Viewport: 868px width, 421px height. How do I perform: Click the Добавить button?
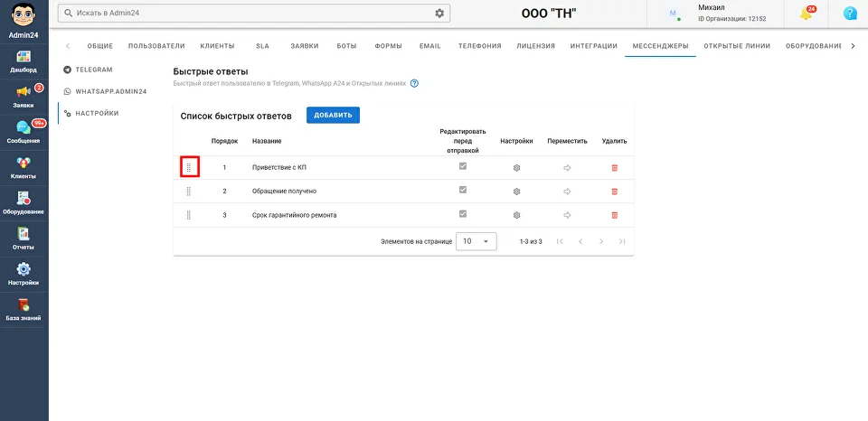pos(333,116)
